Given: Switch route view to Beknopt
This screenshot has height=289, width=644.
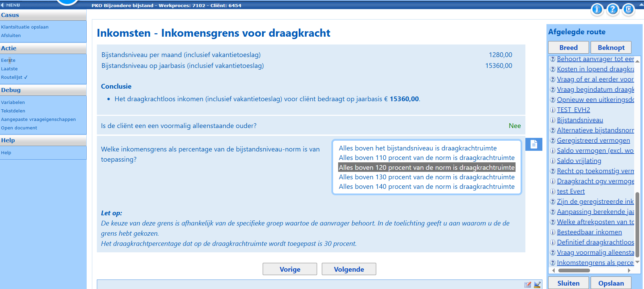Looking at the screenshot, I should coord(611,48).
